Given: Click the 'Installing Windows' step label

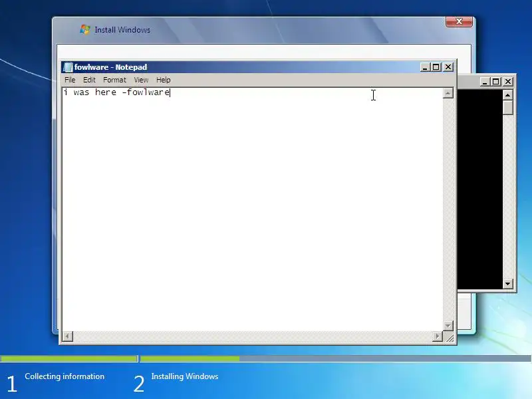Looking at the screenshot, I should click(185, 376).
